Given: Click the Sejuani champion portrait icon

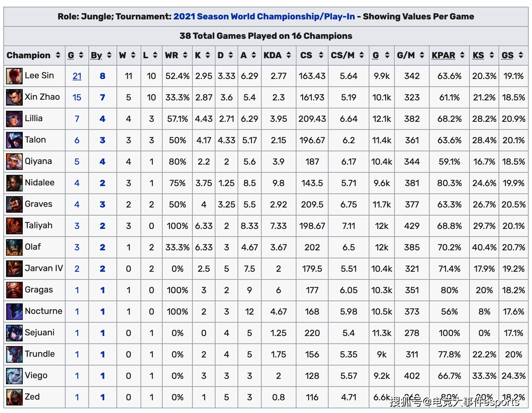Looking at the screenshot, I should (14, 333).
